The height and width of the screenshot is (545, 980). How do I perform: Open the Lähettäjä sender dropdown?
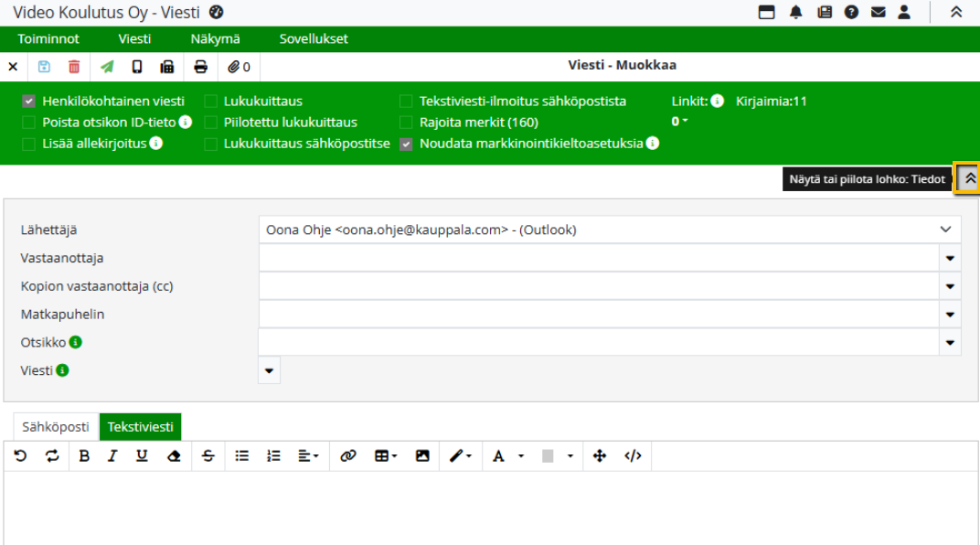(x=610, y=230)
